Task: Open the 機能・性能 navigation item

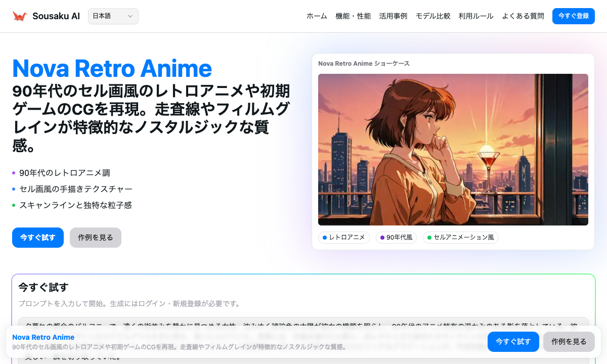Action: 354,16
